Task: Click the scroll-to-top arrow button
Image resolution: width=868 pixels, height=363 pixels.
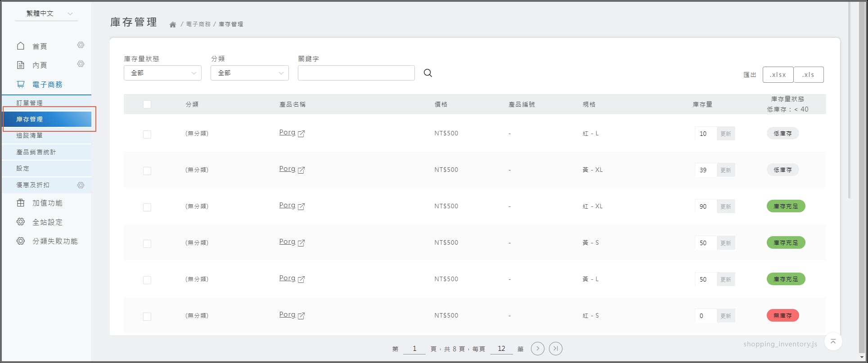Action: (x=833, y=341)
